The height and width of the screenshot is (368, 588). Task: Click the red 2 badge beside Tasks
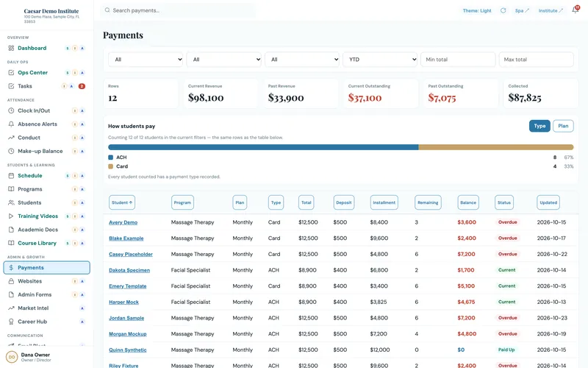point(82,86)
